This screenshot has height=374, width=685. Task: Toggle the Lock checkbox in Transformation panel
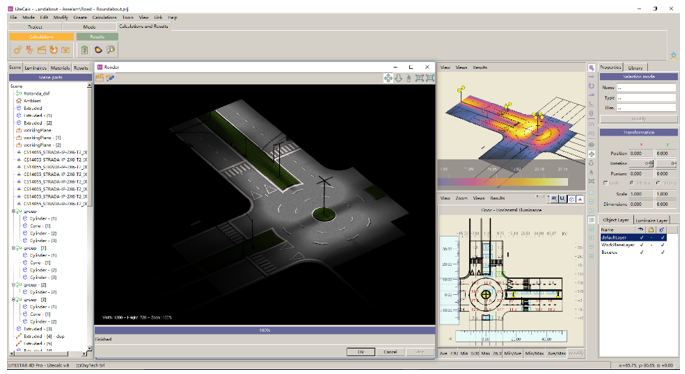[x=605, y=183]
